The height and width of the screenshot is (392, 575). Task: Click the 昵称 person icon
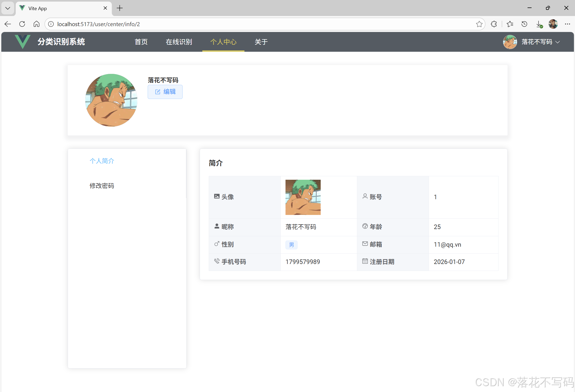point(217,226)
